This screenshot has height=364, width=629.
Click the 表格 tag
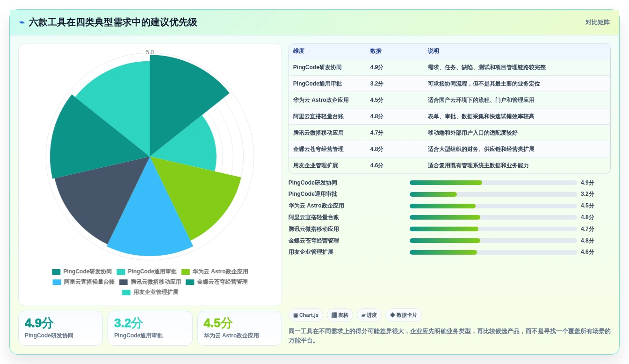[x=340, y=315]
